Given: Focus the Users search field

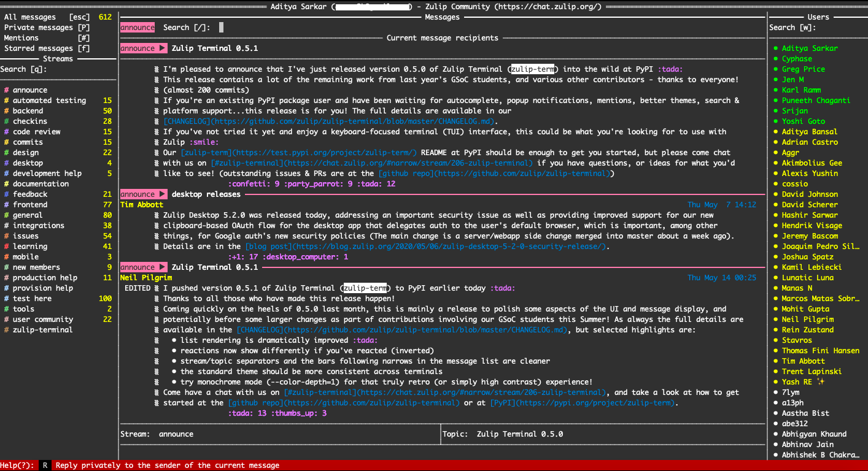Looking at the screenshot, I should pyautogui.click(x=817, y=27).
